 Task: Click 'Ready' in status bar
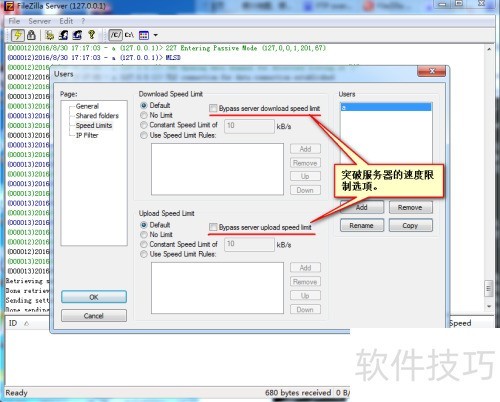coord(16,393)
